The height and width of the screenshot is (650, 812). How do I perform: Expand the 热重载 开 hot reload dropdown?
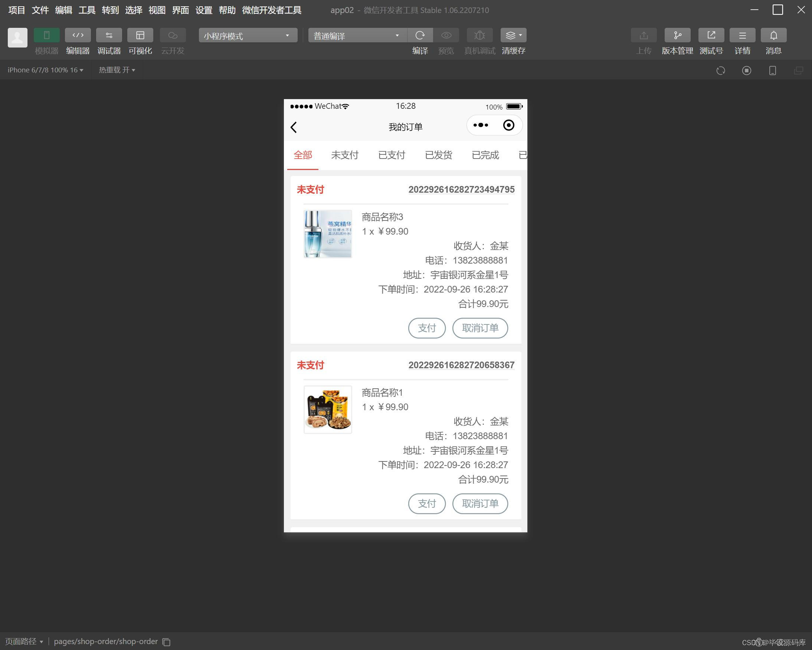pos(117,70)
